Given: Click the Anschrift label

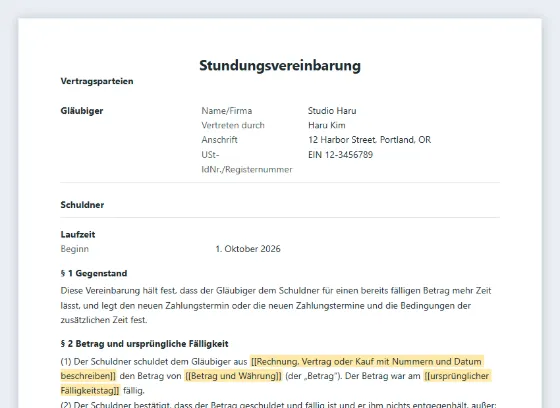Looking at the screenshot, I should coord(219,140).
